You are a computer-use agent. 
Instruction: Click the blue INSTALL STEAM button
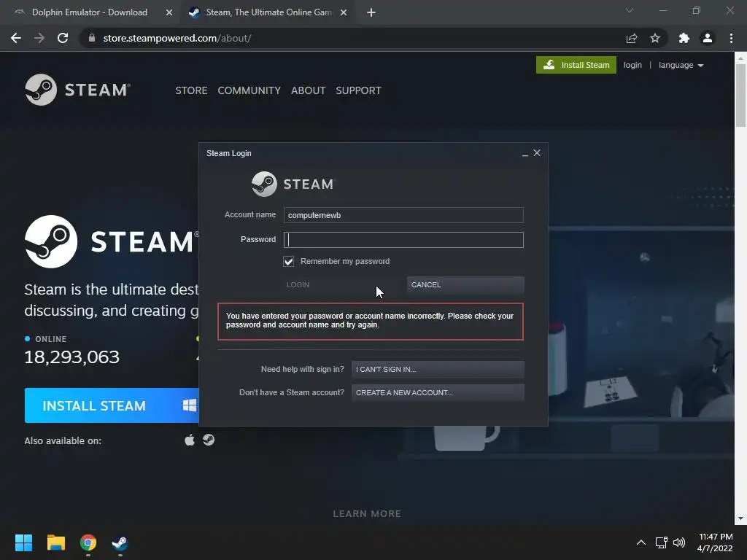pos(112,405)
